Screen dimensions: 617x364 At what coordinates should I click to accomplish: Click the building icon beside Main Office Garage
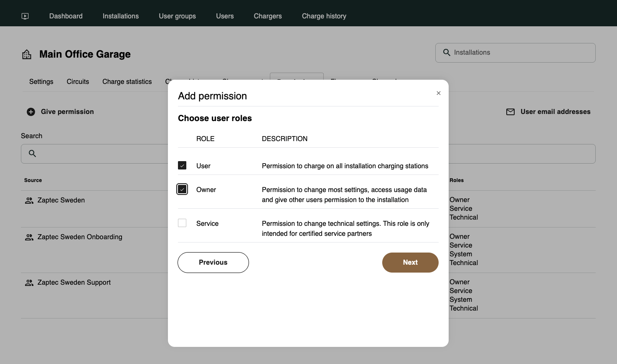[x=27, y=54]
